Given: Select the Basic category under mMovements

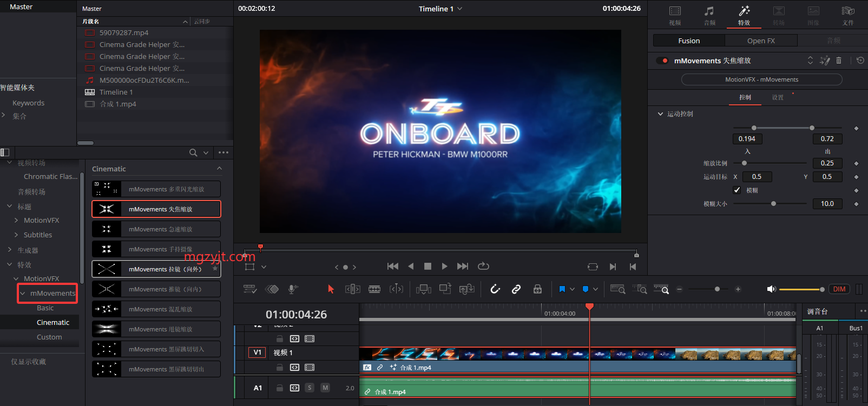Looking at the screenshot, I should click(45, 308).
